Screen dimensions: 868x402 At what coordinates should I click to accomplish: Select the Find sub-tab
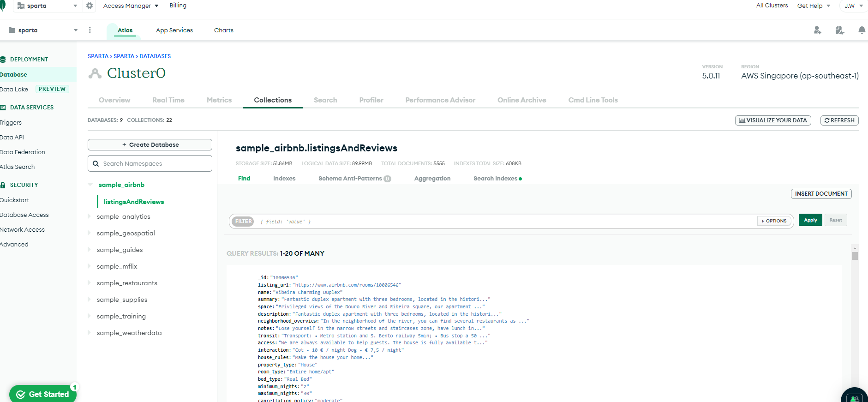pyautogui.click(x=244, y=179)
